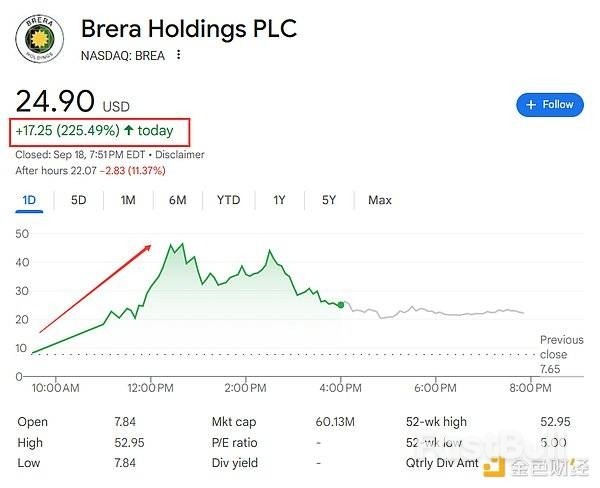600x488 pixels.
Task: Click the Brera Holdings logo icon
Action: pyautogui.click(x=40, y=39)
